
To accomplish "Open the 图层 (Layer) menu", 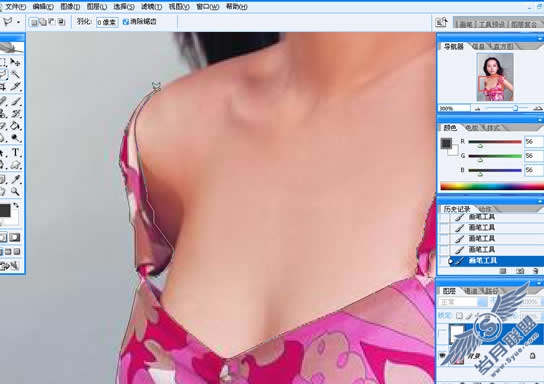I will 97,7.
